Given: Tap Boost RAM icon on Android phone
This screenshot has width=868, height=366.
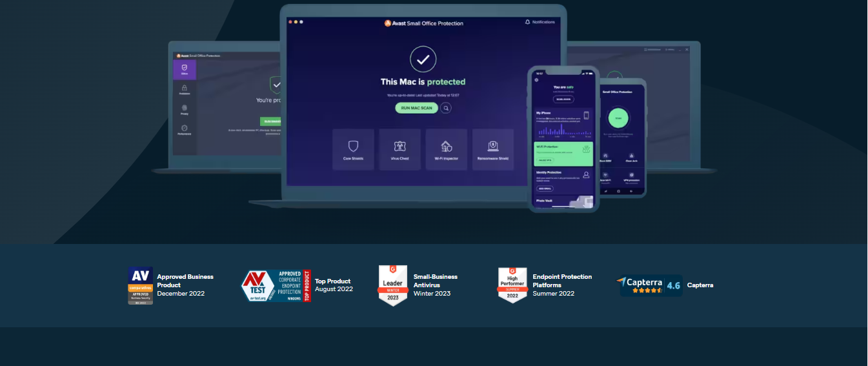Looking at the screenshot, I should pyautogui.click(x=606, y=156).
